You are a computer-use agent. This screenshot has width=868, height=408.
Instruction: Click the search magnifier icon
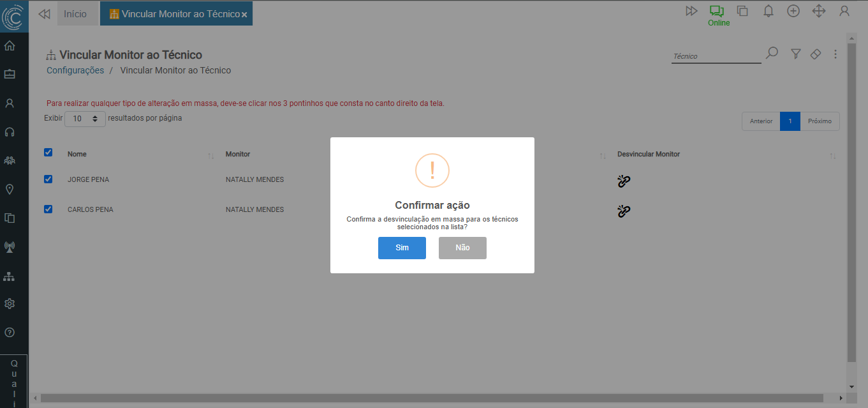pyautogui.click(x=772, y=53)
